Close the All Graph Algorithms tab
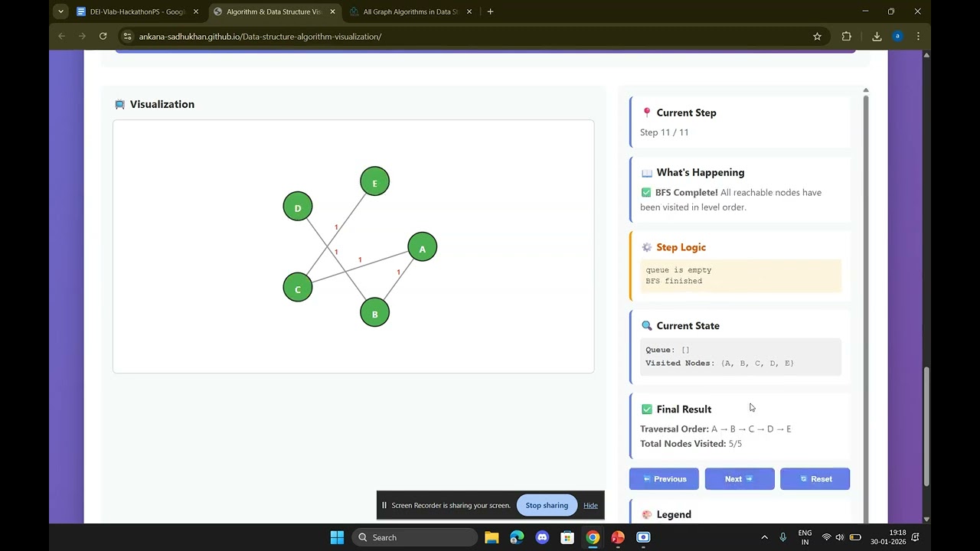This screenshot has height=551, width=980. point(469,11)
